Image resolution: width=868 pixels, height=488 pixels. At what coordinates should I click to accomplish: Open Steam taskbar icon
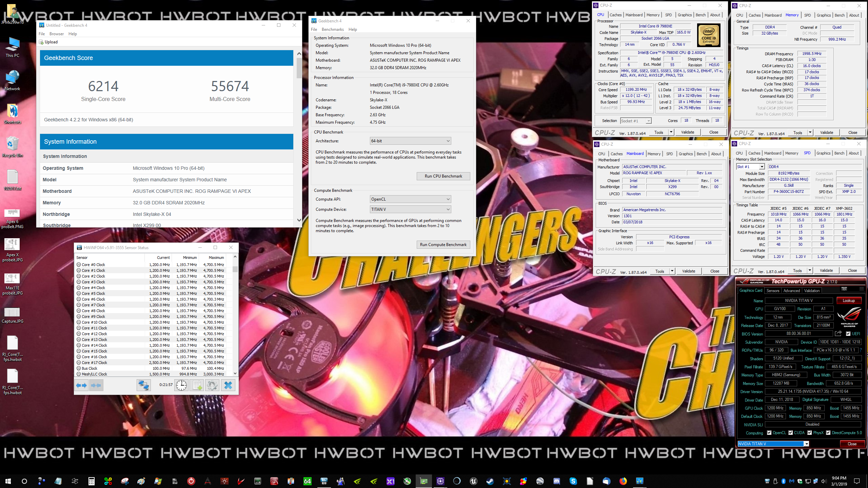coord(490,481)
